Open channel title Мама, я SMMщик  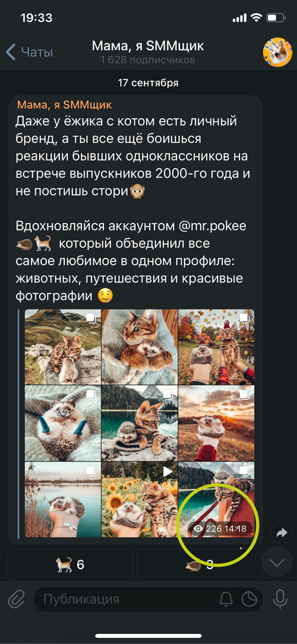[x=148, y=46]
